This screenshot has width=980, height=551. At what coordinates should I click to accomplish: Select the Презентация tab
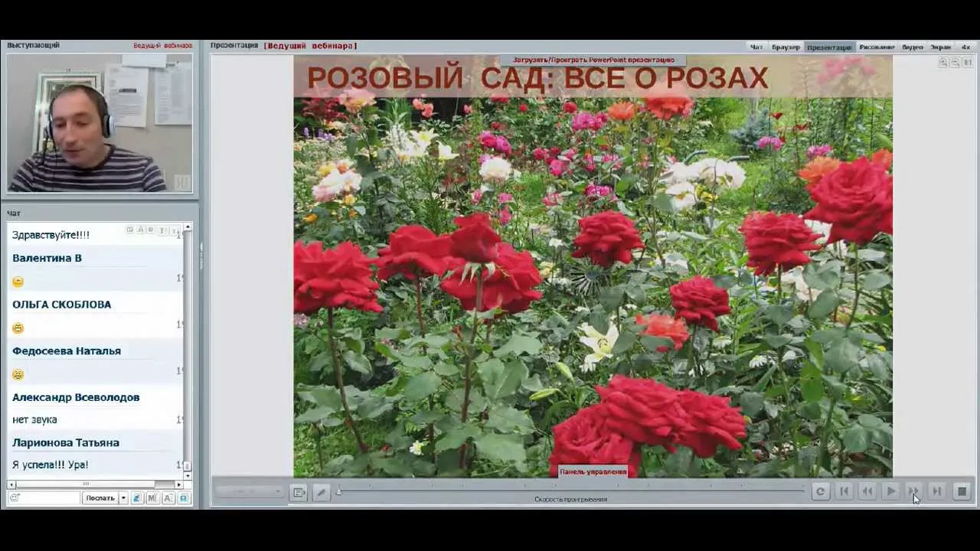[x=828, y=47]
